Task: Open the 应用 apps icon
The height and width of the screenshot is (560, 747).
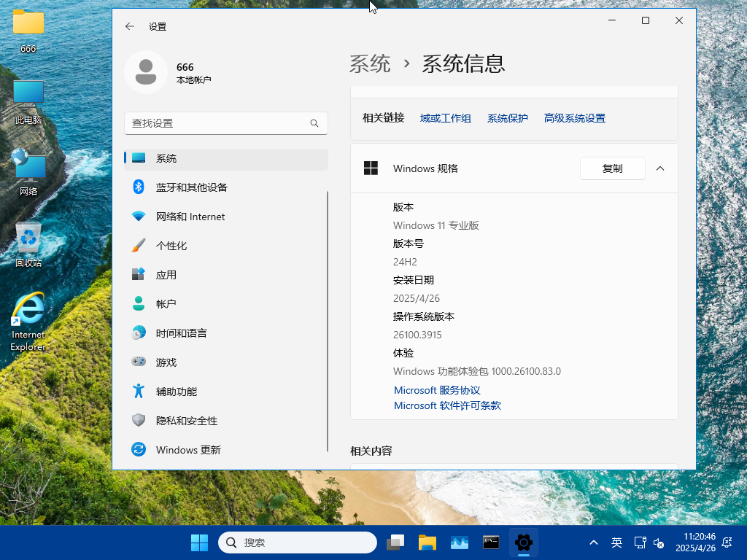Action: click(139, 275)
